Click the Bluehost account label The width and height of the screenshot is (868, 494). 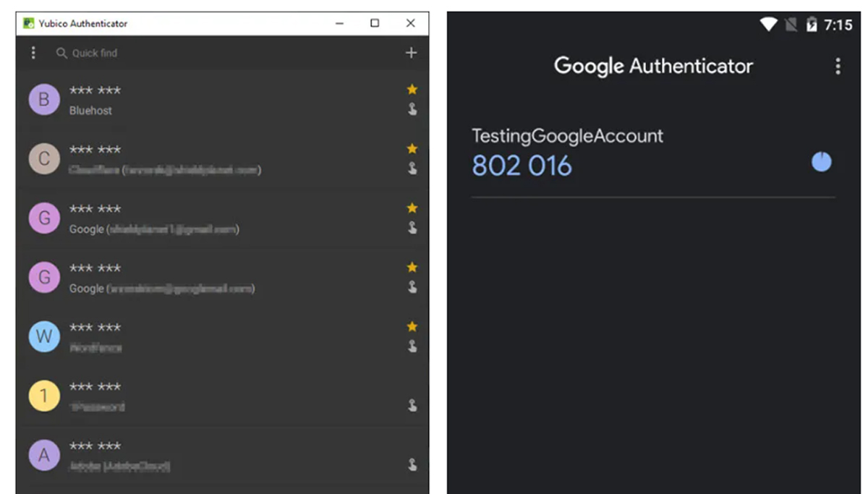(90, 111)
